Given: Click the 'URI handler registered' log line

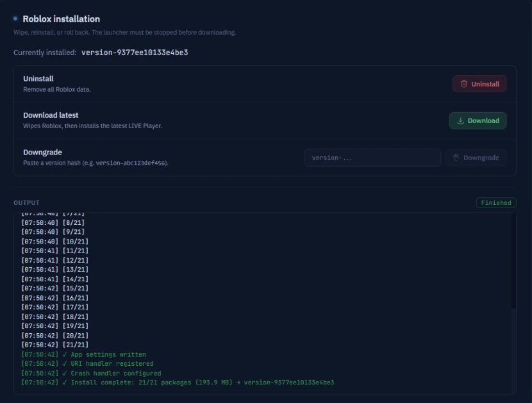Looking at the screenshot, I should [x=87, y=364].
